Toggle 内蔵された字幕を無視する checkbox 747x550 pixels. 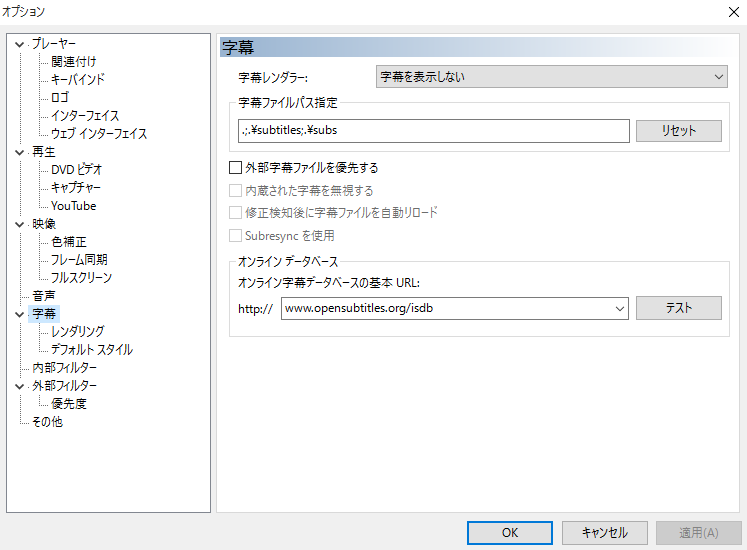[x=235, y=191]
